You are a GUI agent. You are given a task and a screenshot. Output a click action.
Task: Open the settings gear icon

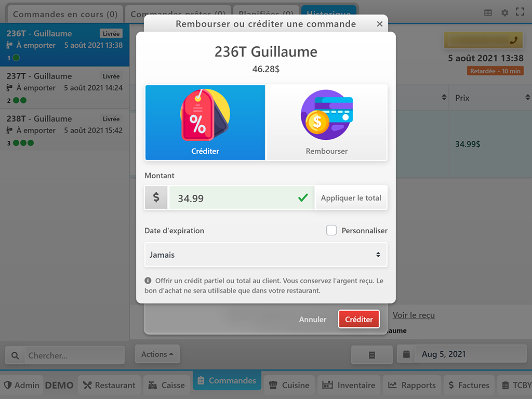504,13
